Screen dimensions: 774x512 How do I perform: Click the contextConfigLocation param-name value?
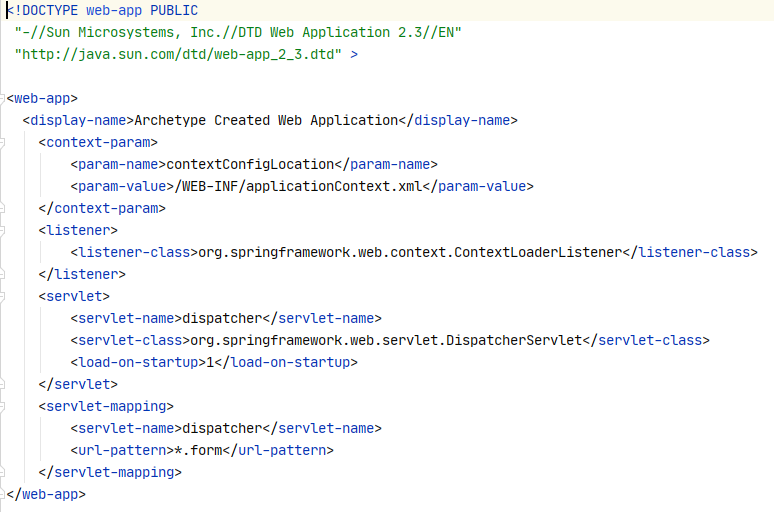(x=250, y=164)
